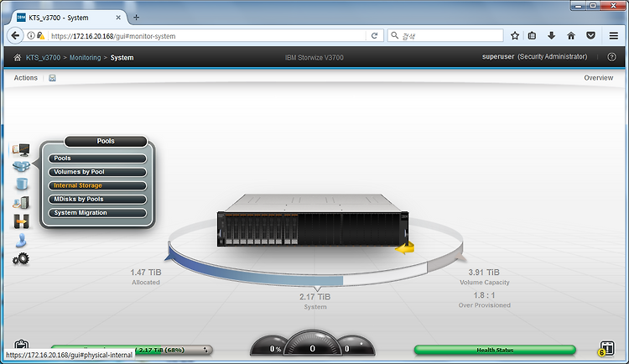Click the insecure connection warning lock icon
Viewport: 629px width, 364px height.
(x=40, y=36)
